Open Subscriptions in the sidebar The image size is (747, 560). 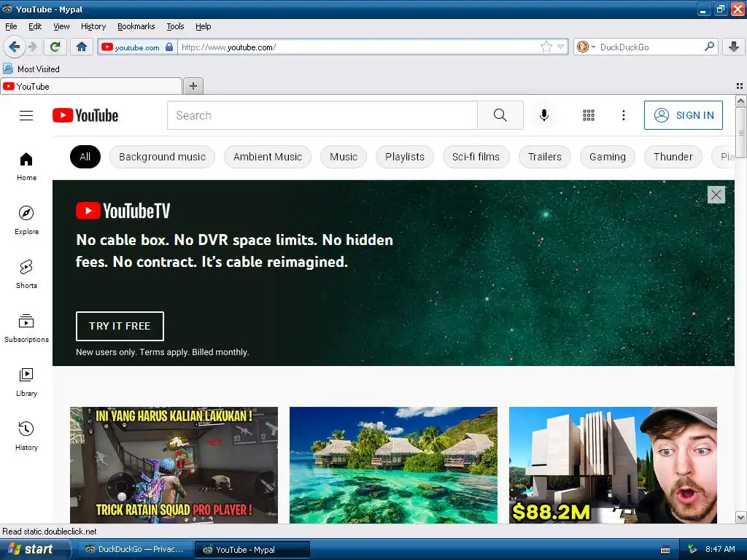pyautogui.click(x=26, y=329)
